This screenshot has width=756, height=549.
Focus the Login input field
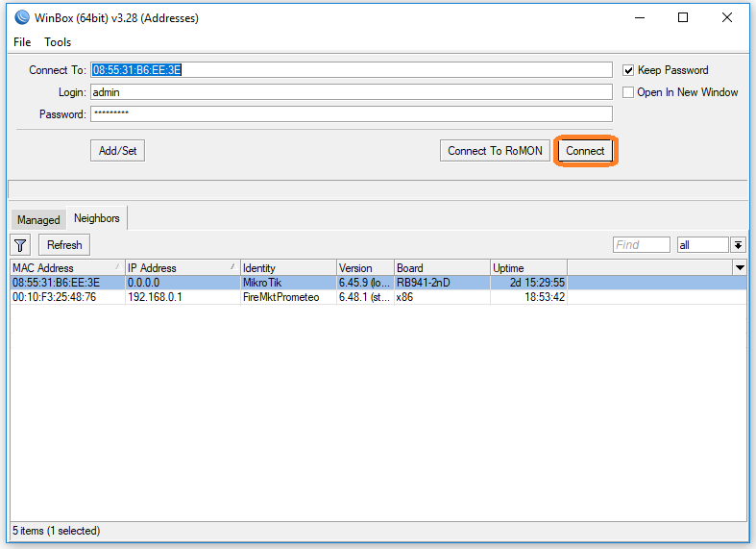pyautogui.click(x=351, y=92)
